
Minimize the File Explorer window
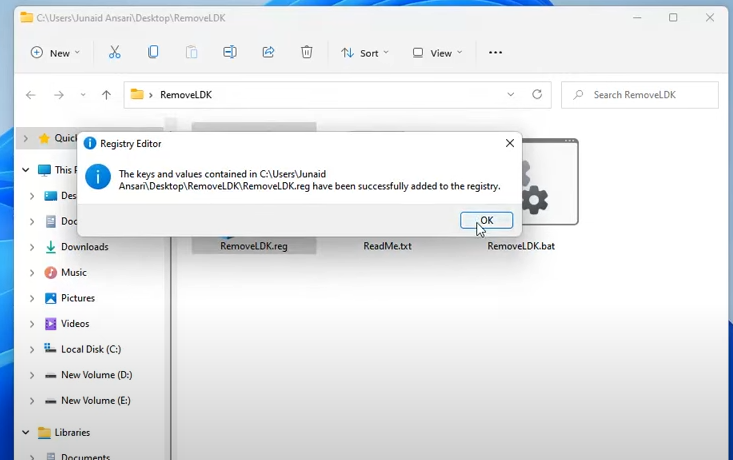coord(637,18)
